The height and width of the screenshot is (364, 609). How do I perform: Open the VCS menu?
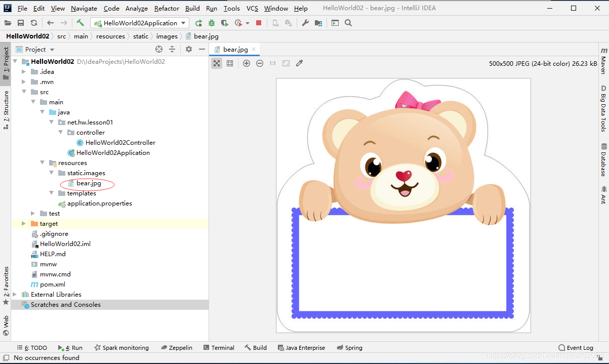click(252, 9)
